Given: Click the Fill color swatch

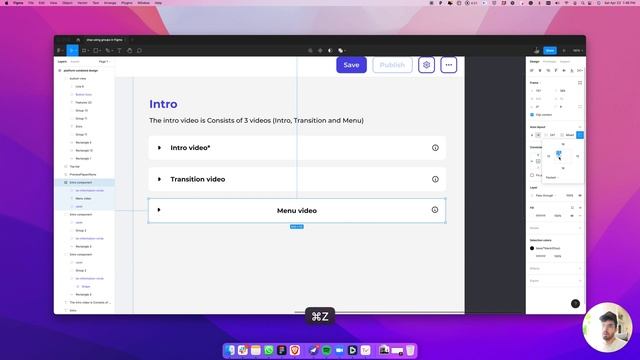Looking at the screenshot, I should pyautogui.click(x=532, y=216).
